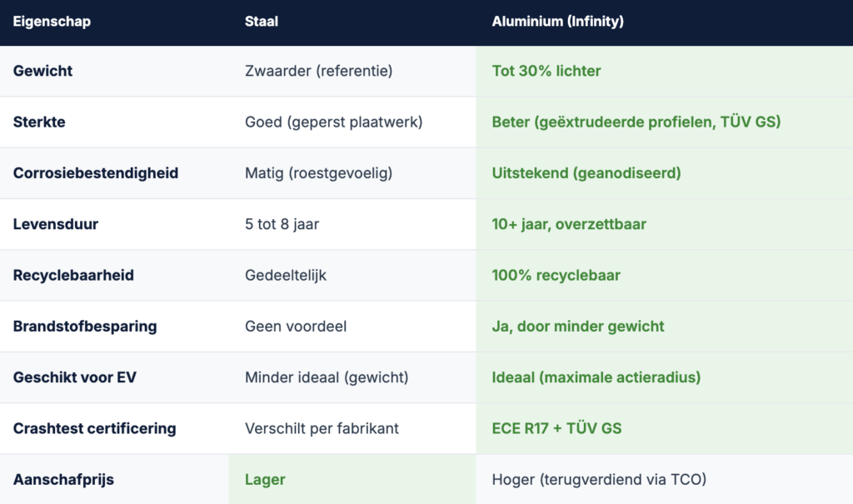Select the Gewicht row label
This screenshot has width=853, height=504.
pos(42,71)
